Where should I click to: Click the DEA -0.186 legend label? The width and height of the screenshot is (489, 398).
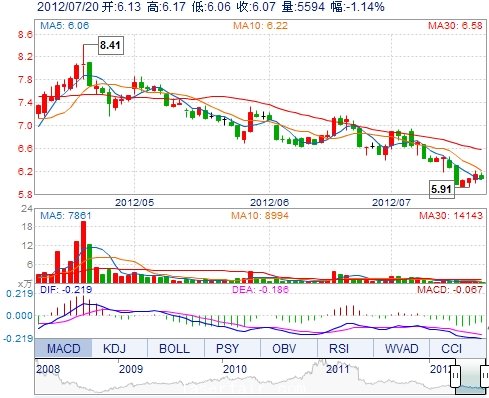(260, 289)
